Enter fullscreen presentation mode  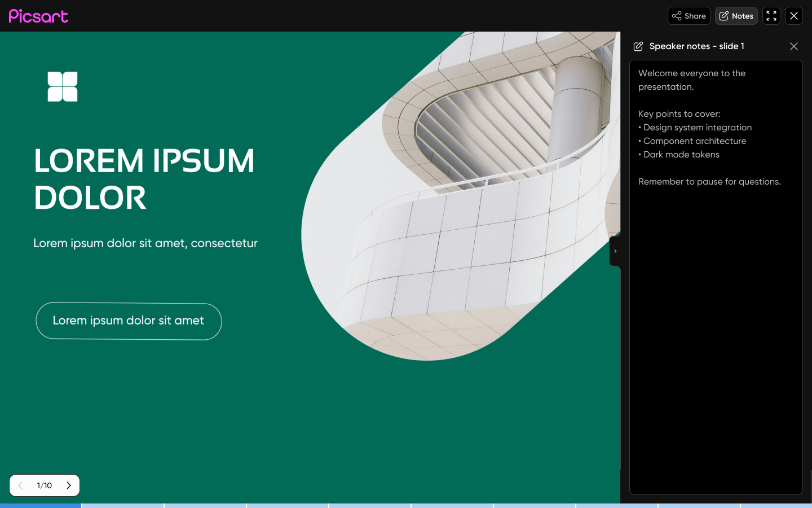[771, 16]
